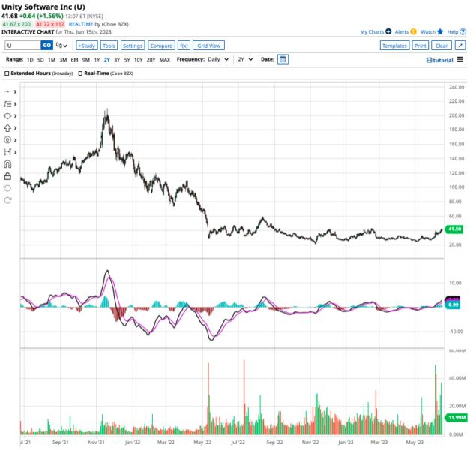This screenshot has height=450, width=476.
Task: Toggle the magnet snap tool
Action: coord(7,164)
